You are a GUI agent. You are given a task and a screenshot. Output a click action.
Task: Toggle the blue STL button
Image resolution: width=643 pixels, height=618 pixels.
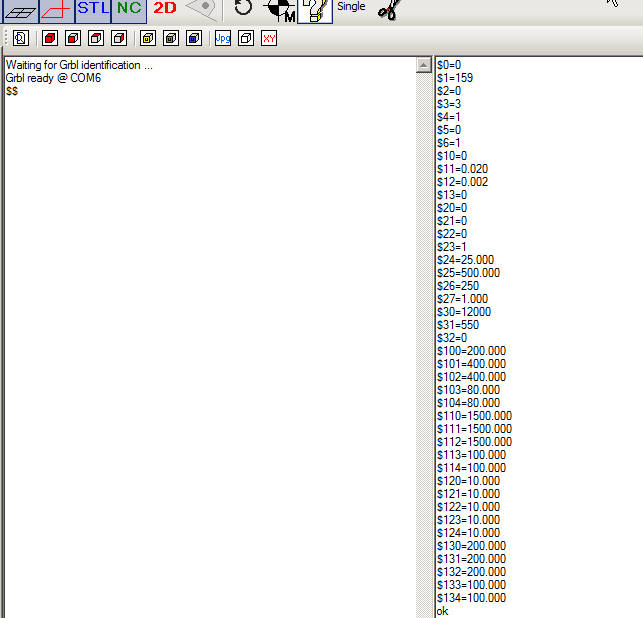[x=93, y=11]
